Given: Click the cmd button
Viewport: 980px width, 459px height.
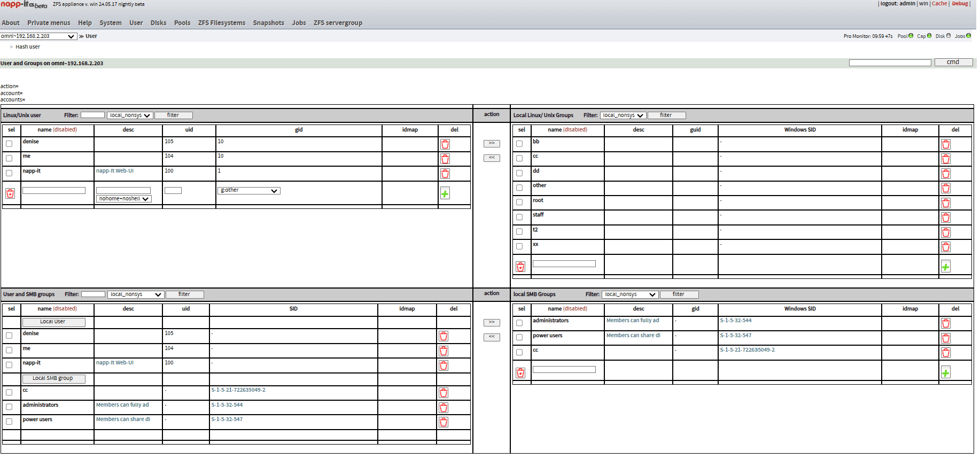Looking at the screenshot, I should coord(953,63).
